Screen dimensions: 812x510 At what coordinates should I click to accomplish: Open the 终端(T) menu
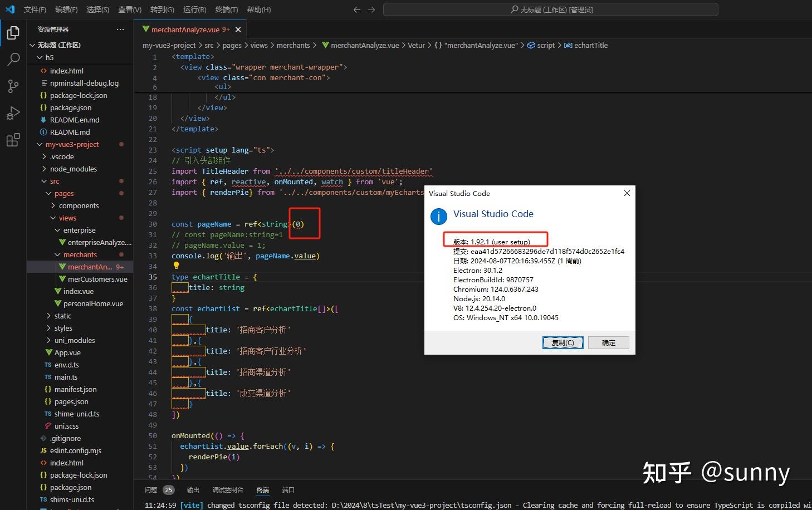pyautogui.click(x=228, y=9)
